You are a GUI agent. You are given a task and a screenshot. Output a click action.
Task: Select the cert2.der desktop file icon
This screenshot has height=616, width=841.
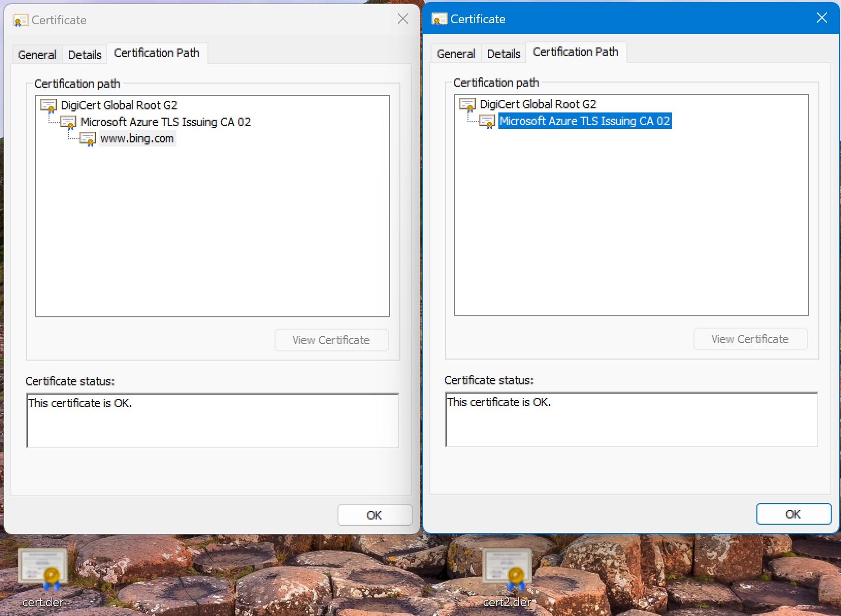[x=507, y=569]
